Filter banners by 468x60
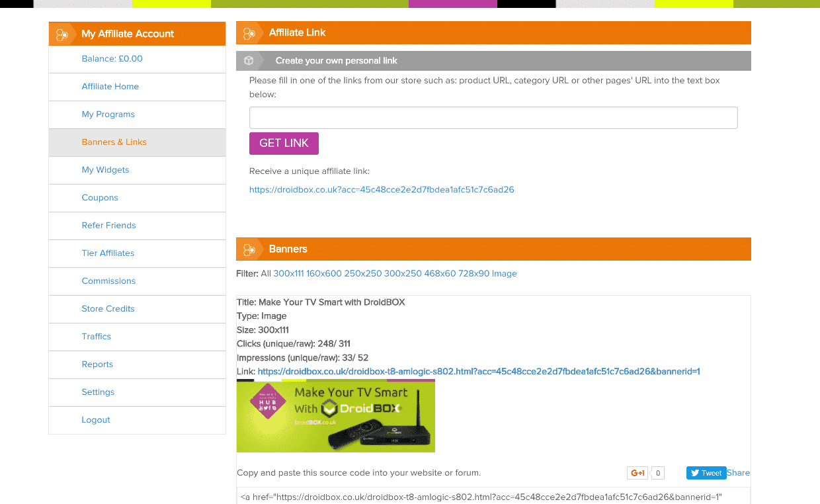Screen dimensions: 820x504 (440, 273)
